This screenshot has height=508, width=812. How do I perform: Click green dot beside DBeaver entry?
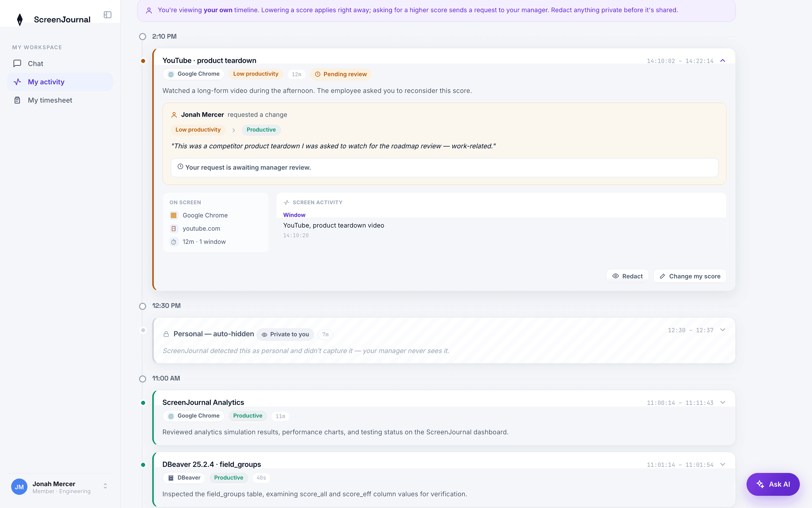tap(143, 465)
